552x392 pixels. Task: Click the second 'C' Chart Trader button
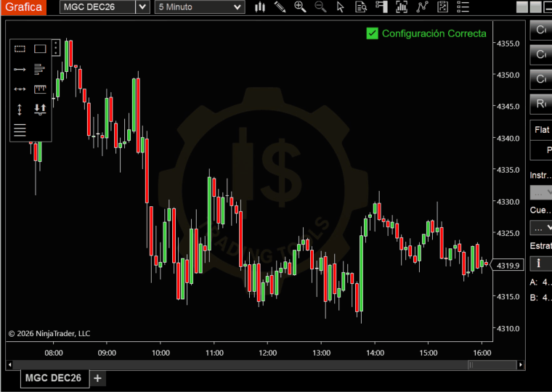(x=541, y=54)
